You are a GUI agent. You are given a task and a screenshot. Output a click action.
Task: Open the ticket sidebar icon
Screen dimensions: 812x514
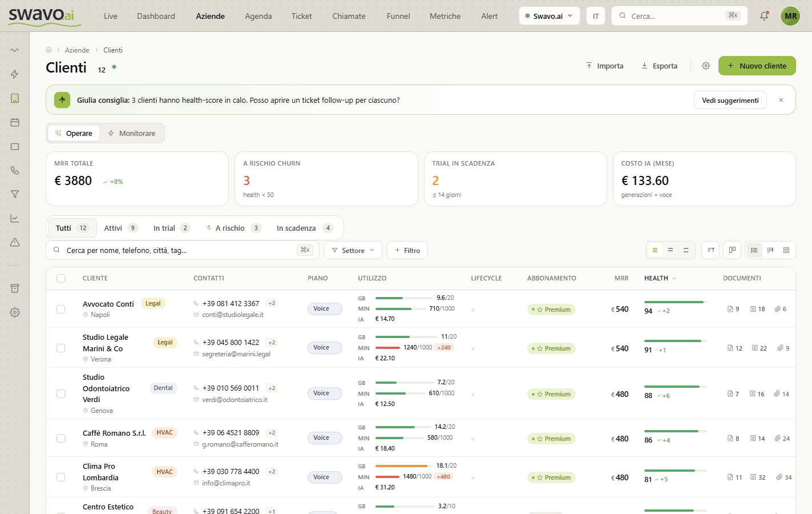(x=15, y=146)
